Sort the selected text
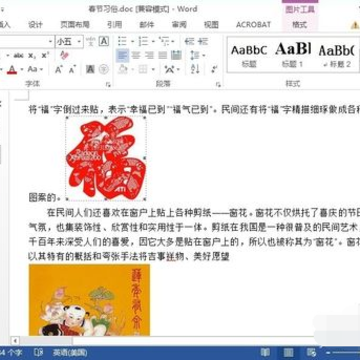 tap(195, 69)
